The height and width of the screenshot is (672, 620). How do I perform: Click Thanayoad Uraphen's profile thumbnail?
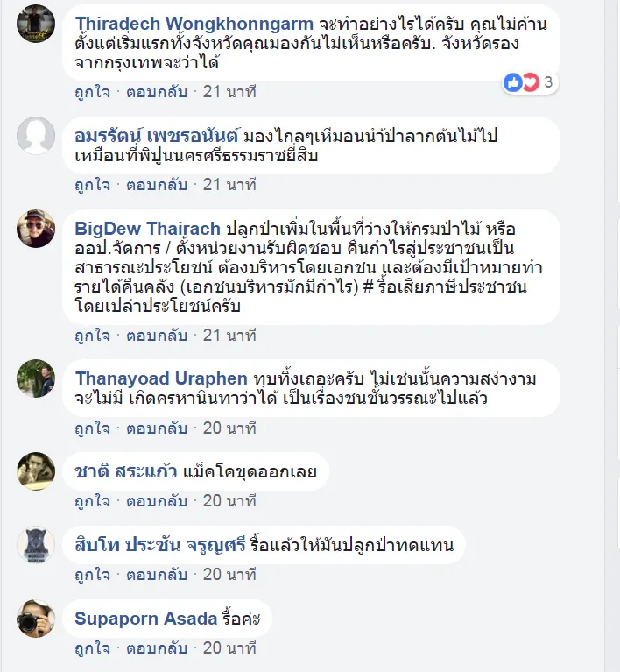(x=37, y=378)
